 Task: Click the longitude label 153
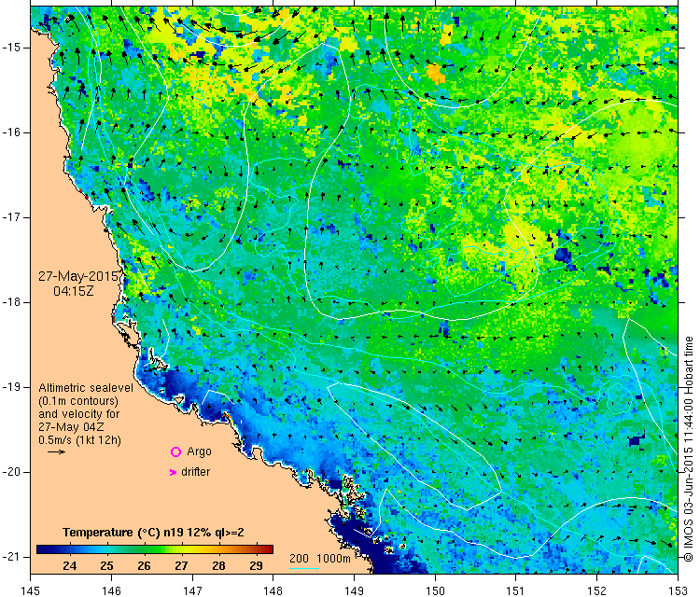tap(679, 590)
